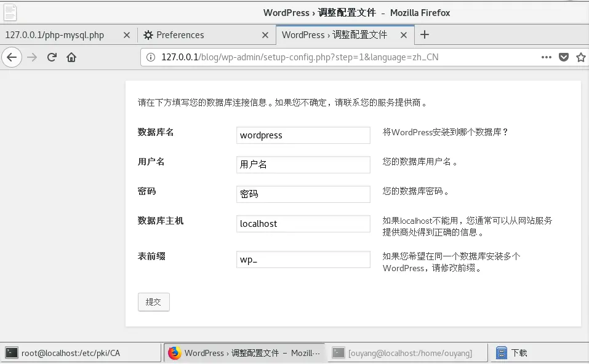Click the Forward navigation arrow

click(x=32, y=57)
